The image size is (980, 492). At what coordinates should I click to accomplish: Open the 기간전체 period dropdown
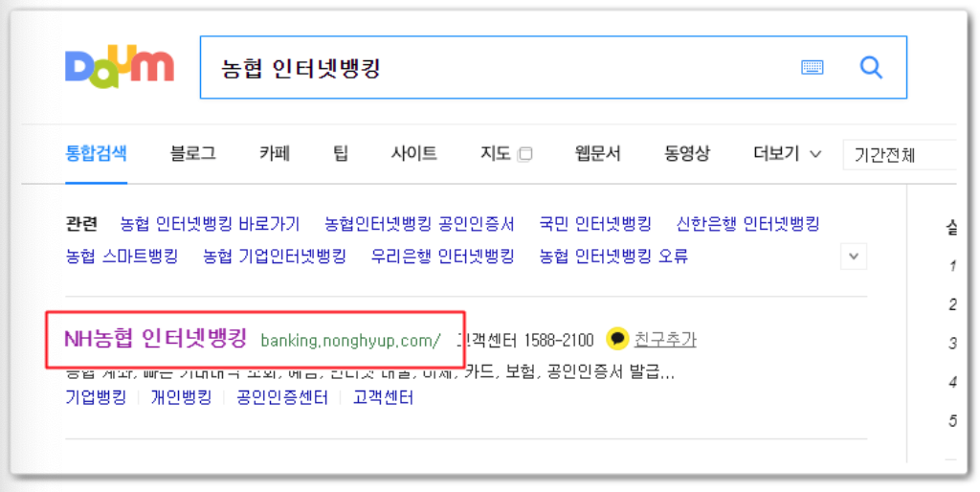click(x=900, y=154)
